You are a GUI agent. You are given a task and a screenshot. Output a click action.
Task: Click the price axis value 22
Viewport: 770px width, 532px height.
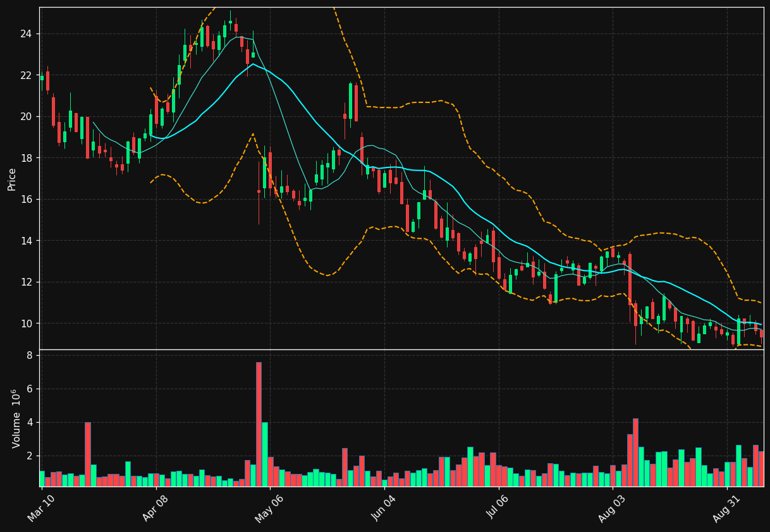pos(27,75)
